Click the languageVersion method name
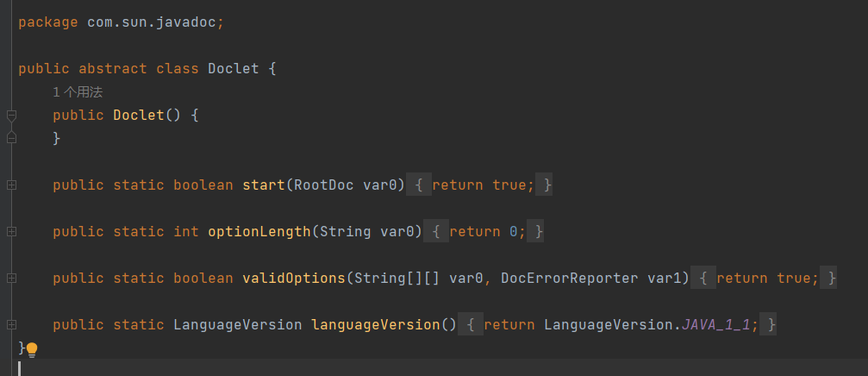Viewport: 868px width, 376px height. coord(375,324)
